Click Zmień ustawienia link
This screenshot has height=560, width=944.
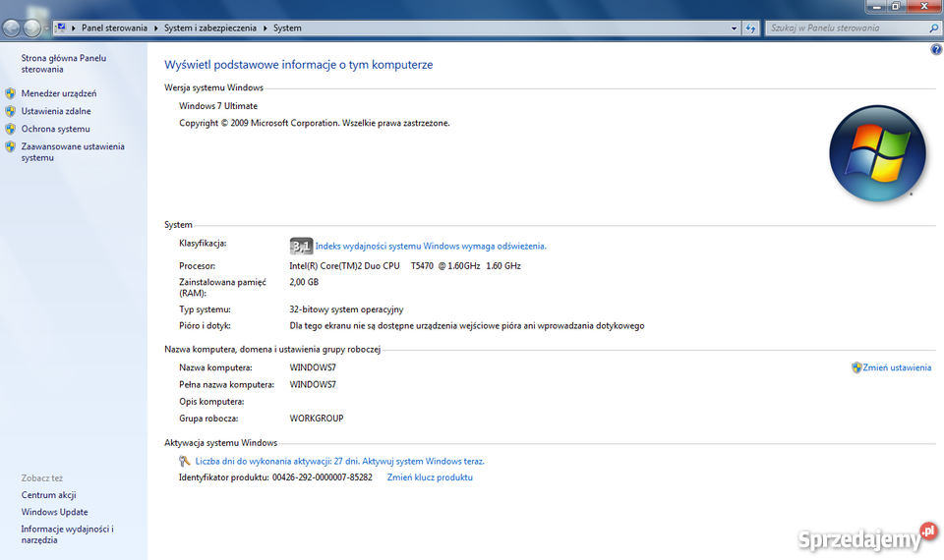[897, 367]
